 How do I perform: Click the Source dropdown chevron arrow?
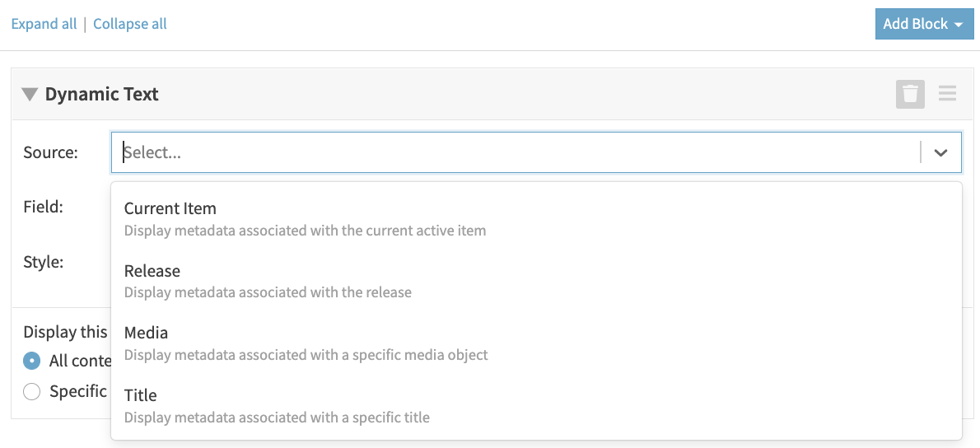940,152
